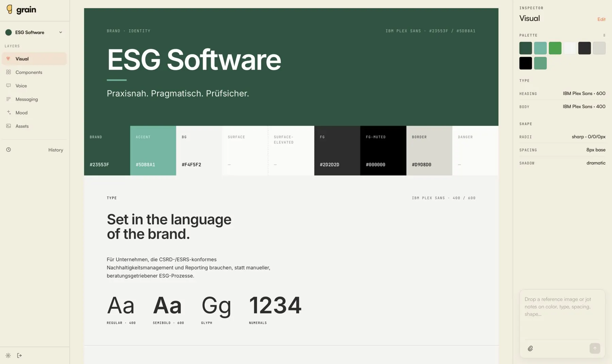Click the BRAND · IDENTITY label
Image resolution: width=612 pixels, height=364 pixels.
point(129,31)
